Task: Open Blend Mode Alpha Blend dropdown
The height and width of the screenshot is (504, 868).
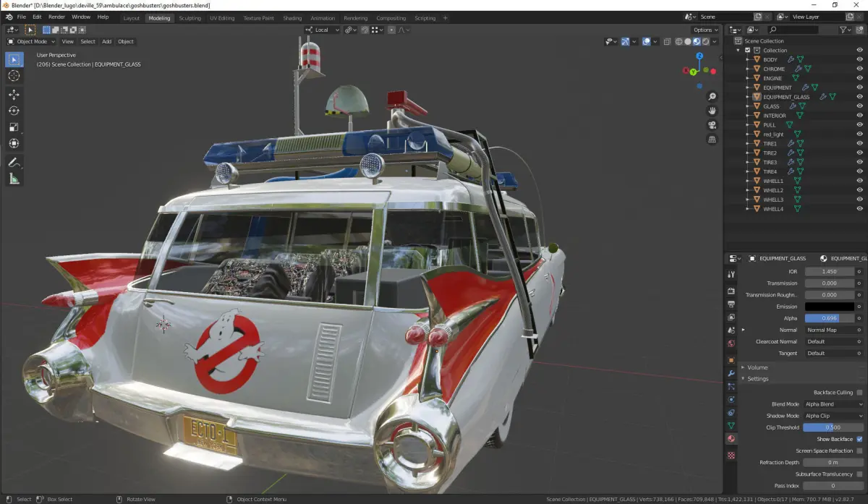Action: (x=834, y=404)
